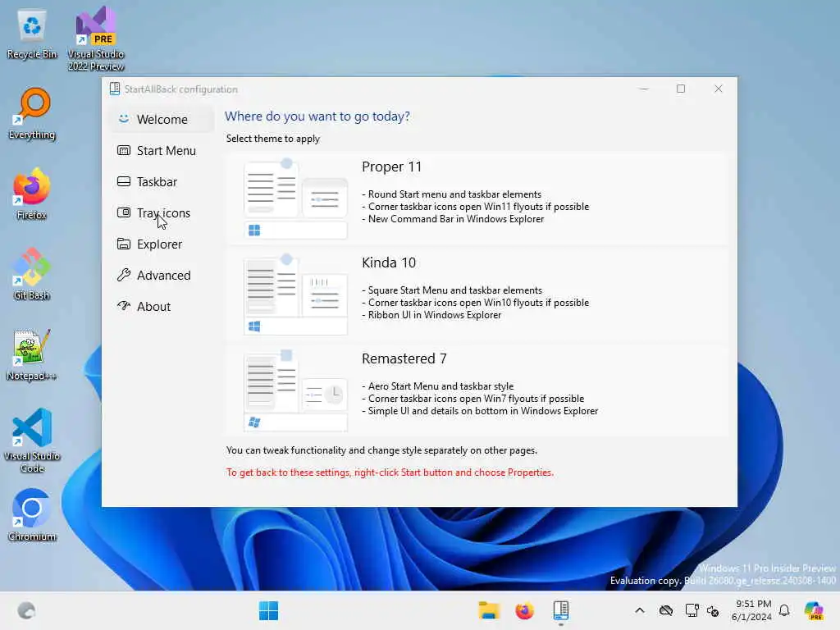Open the clock showing 9:51 PM

point(752,610)
